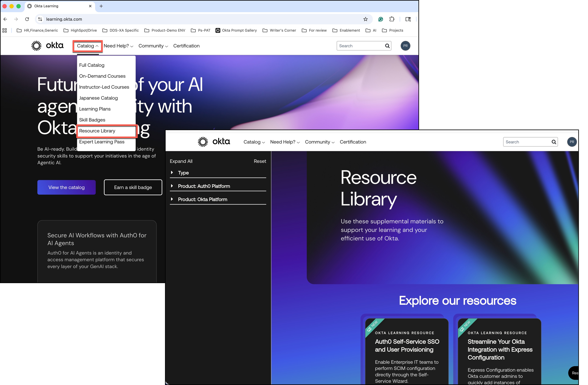Select Japanese Catalog menu item

click(98, 98)
